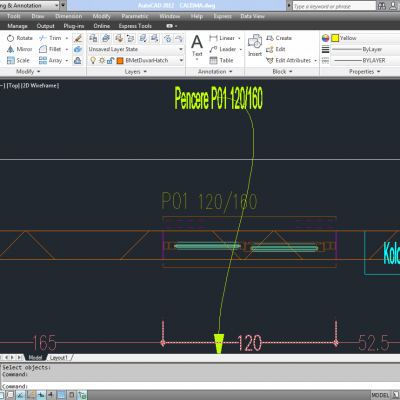The image size is (400, 400).
Task: Click Create block
Action: coord(279,38)
